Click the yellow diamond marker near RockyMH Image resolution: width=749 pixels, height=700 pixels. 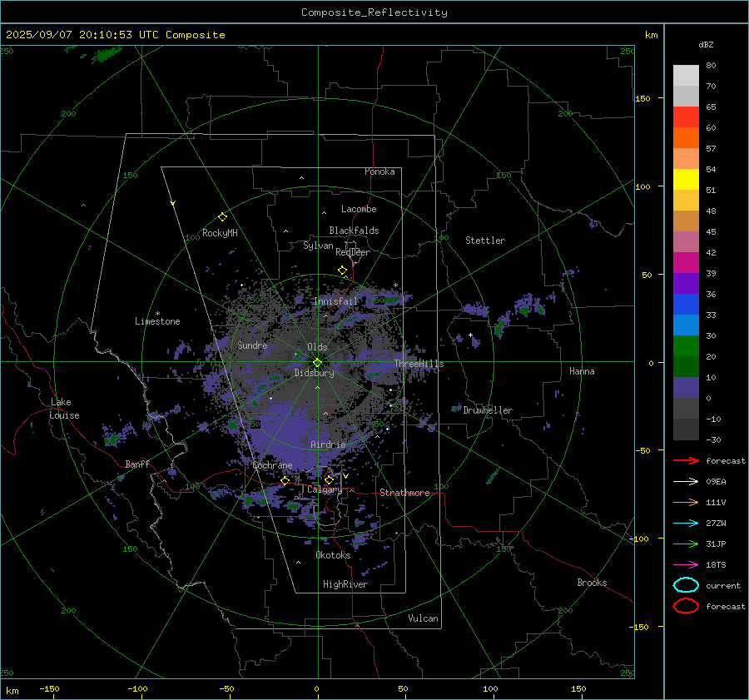222,217
